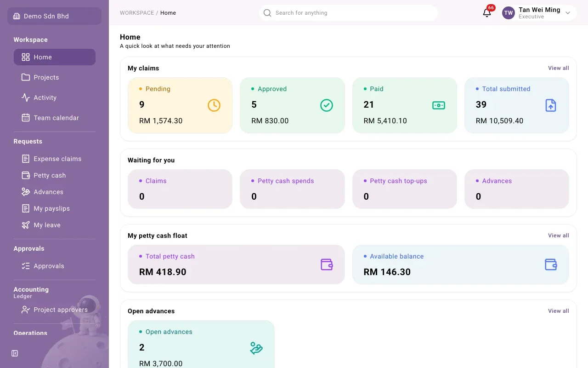Viewport: 588px width, 368px height.
Task: Click the Total petty cash wallet icon
Action: [327, 264]
